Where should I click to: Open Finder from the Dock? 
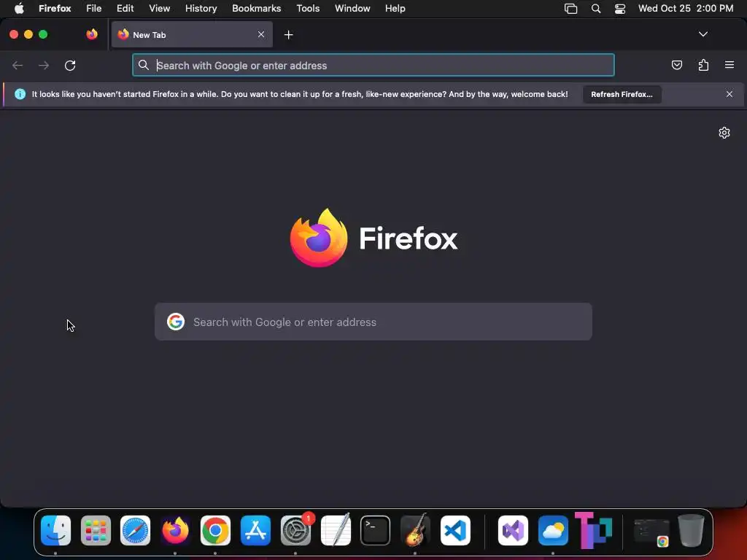click(55, 531)
